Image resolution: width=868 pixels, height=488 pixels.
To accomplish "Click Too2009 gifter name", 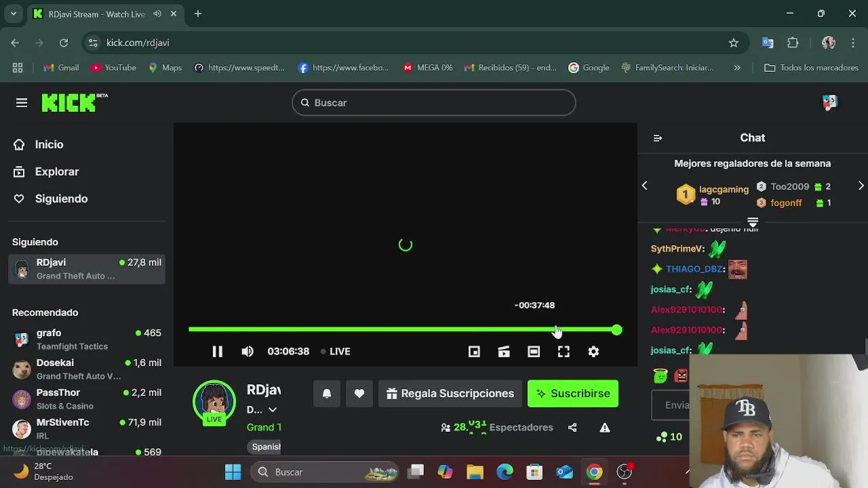I will click(x=789, y=186).
